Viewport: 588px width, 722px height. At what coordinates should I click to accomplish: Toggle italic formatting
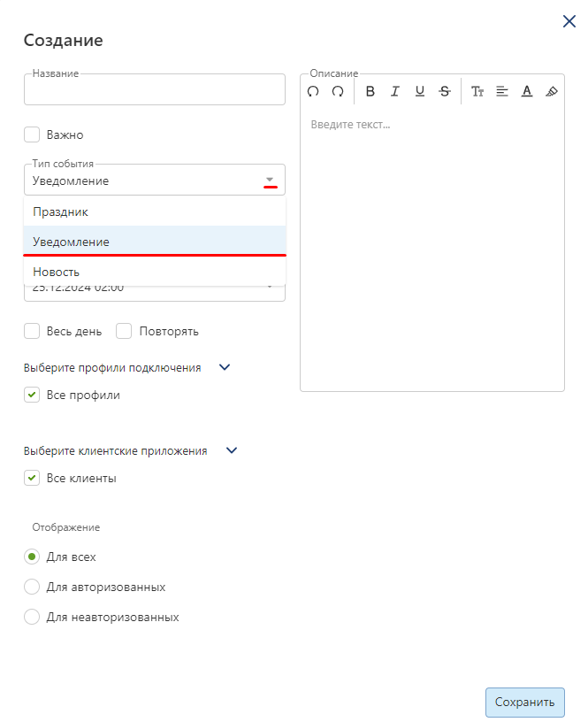click(394, 92)
